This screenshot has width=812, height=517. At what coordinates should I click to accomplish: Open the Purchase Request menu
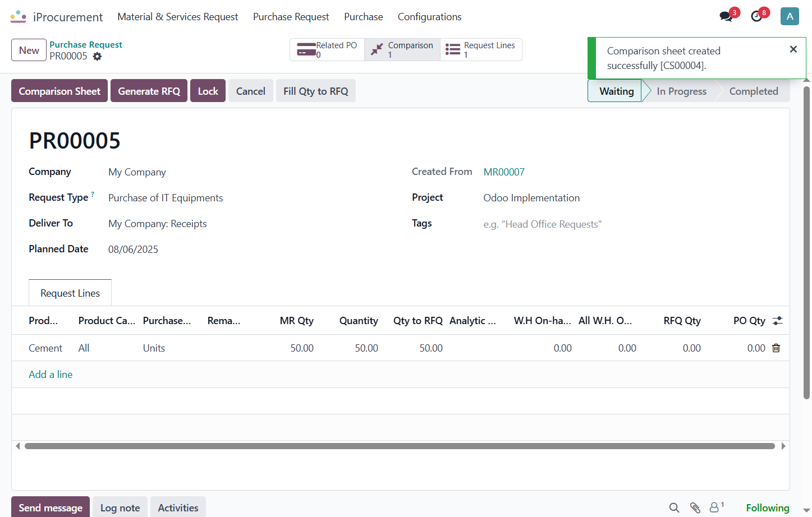coord(291,17)
